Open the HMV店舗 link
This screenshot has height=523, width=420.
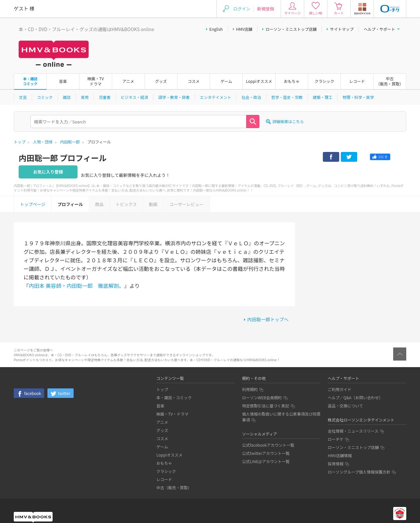[x=244, y=29]
